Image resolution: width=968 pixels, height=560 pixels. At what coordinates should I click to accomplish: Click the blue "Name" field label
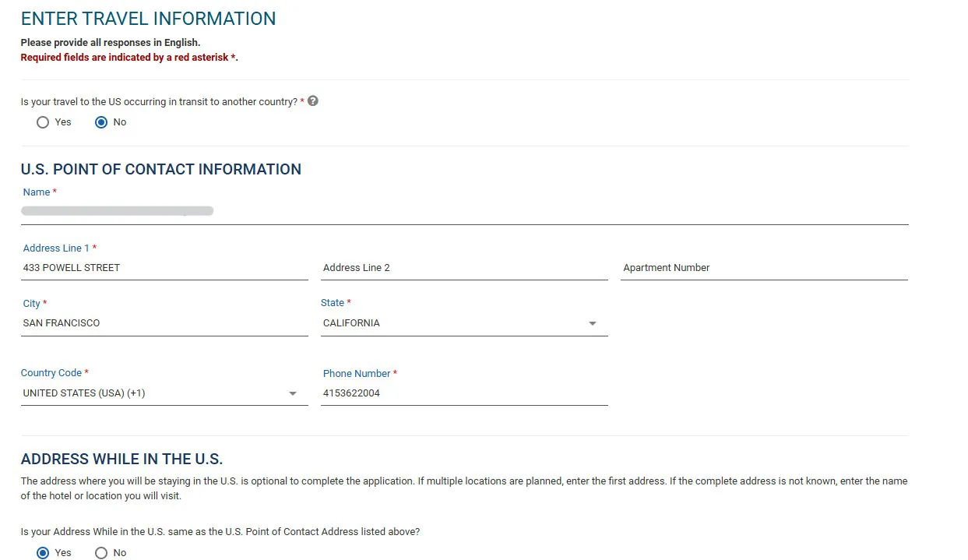coord(37,192)
